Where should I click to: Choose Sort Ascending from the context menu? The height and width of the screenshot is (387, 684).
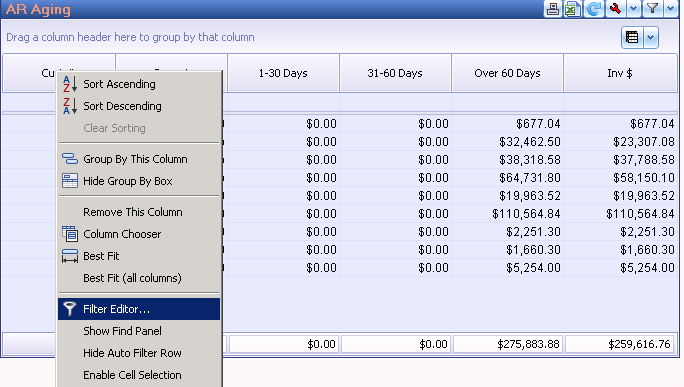139,84
